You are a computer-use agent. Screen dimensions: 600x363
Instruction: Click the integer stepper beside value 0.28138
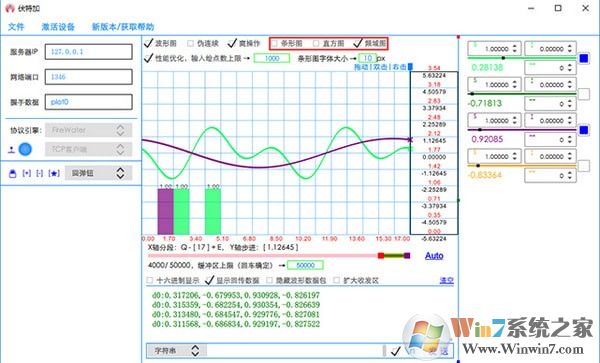pyautogui.click(x=550, y=68)
